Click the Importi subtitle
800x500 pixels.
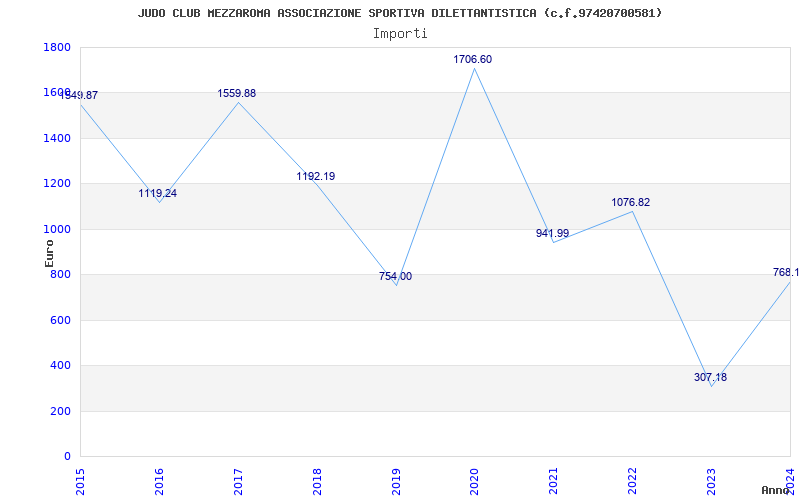(x=400, y=34)
